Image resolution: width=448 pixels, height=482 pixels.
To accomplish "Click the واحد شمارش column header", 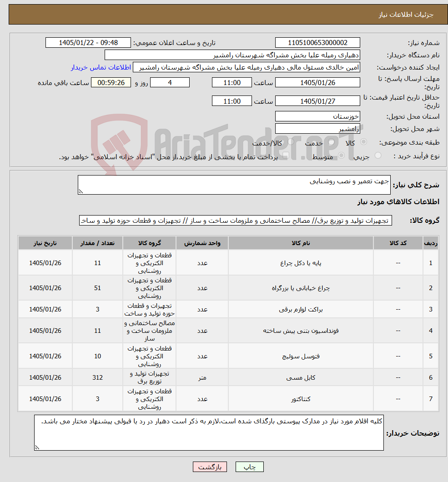I will [202, 243].
